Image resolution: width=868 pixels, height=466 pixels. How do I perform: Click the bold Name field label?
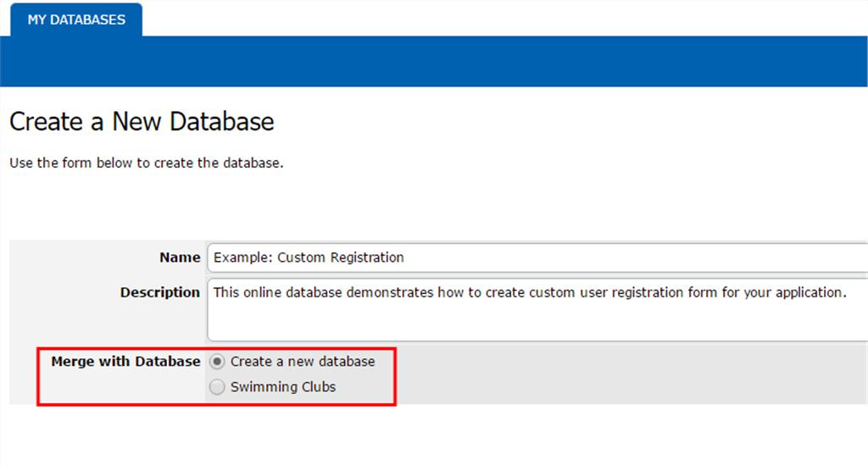[x=180, y=258]
